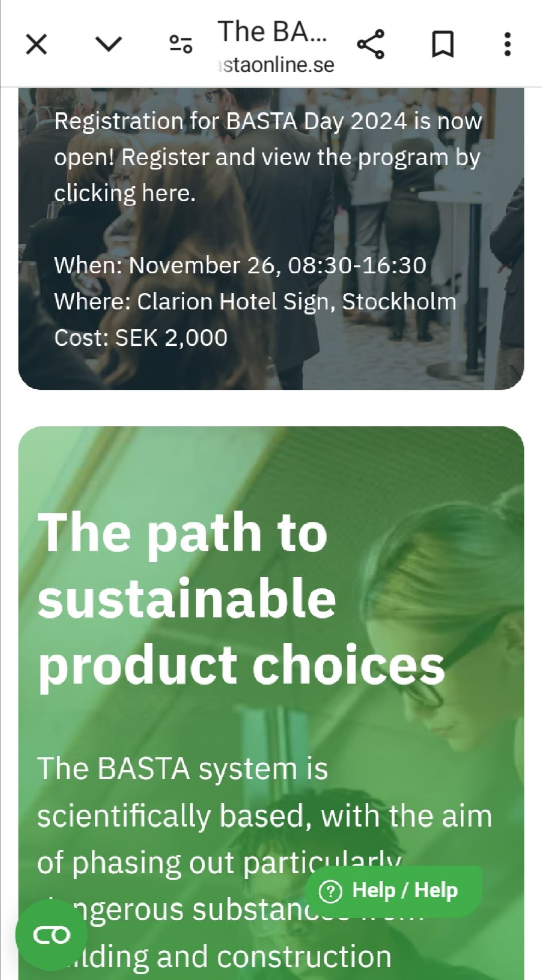This screenshot has width=542, height=980.
Task: Tap the 'When: November 26' line
Action: [240, 265]
